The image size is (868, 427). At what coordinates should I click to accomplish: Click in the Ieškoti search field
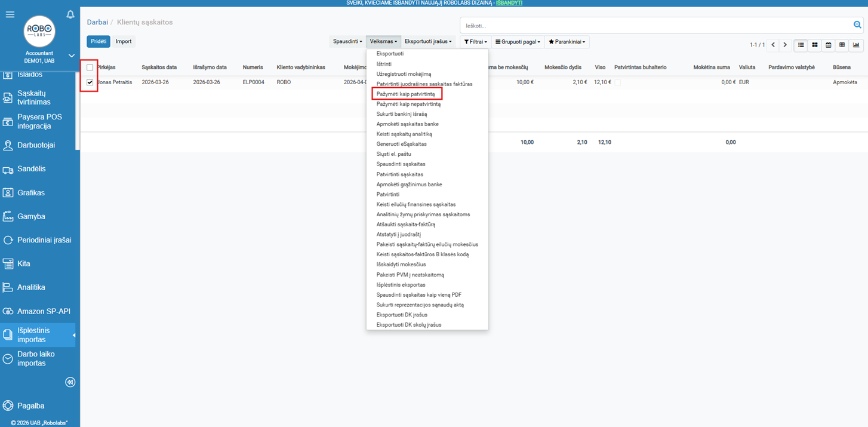657,26
